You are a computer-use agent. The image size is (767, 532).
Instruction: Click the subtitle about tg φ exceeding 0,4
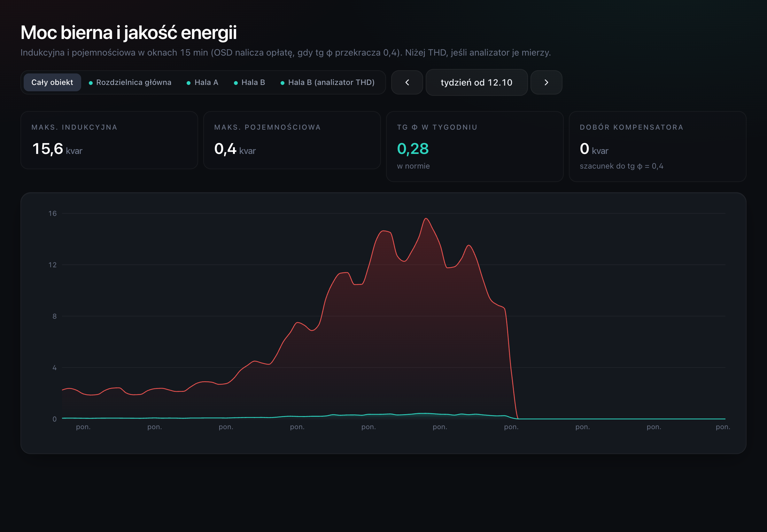click(286, 53)
